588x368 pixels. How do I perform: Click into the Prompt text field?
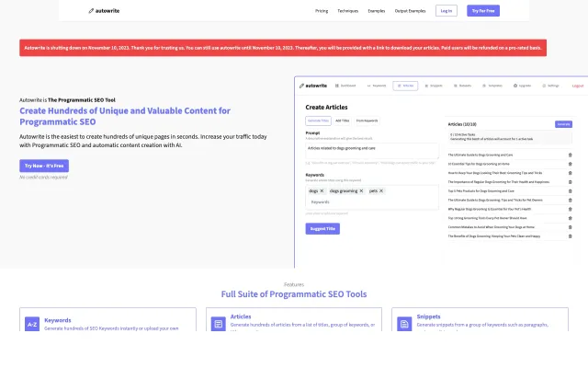(372, 147)
